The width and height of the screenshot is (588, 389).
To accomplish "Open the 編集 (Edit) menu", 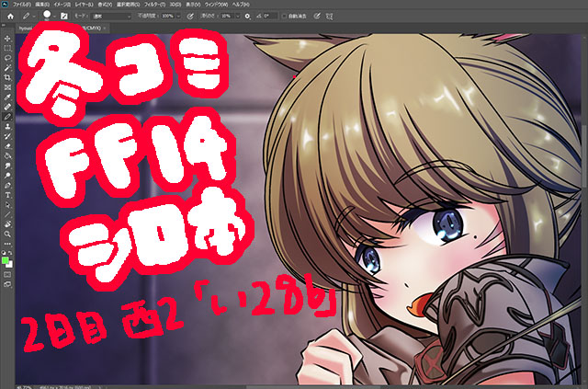I will [42, 5].
